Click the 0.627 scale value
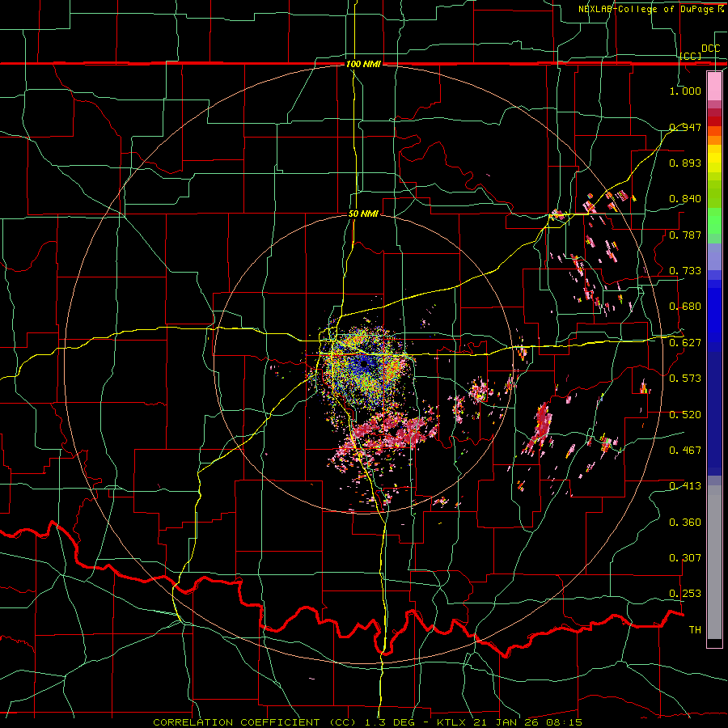The height and width of the screenshot is (728, 728). click(x=685, y=343)
